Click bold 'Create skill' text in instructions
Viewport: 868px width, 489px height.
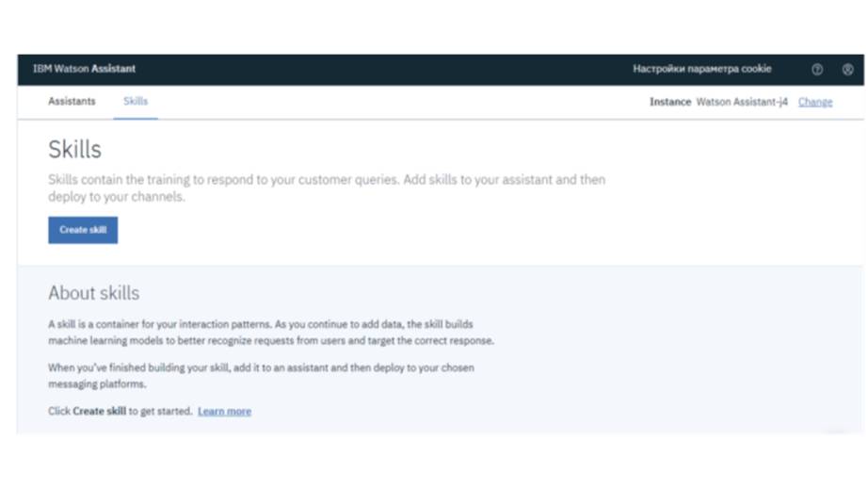(99, 412)
